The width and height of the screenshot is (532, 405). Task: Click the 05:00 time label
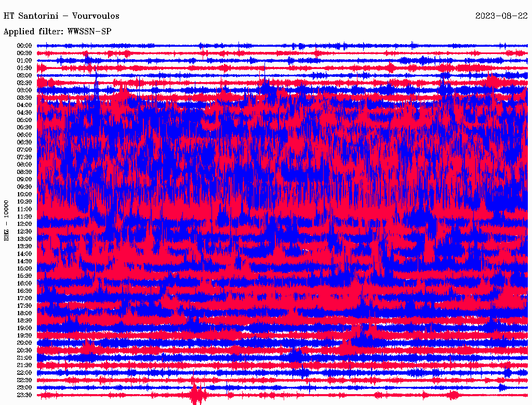[x=24, y=120]
